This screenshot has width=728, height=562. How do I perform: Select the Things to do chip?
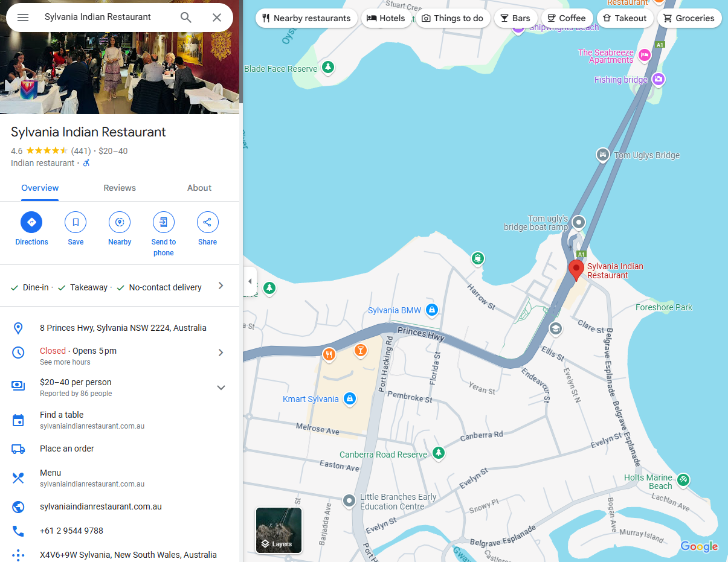(453, 18)
